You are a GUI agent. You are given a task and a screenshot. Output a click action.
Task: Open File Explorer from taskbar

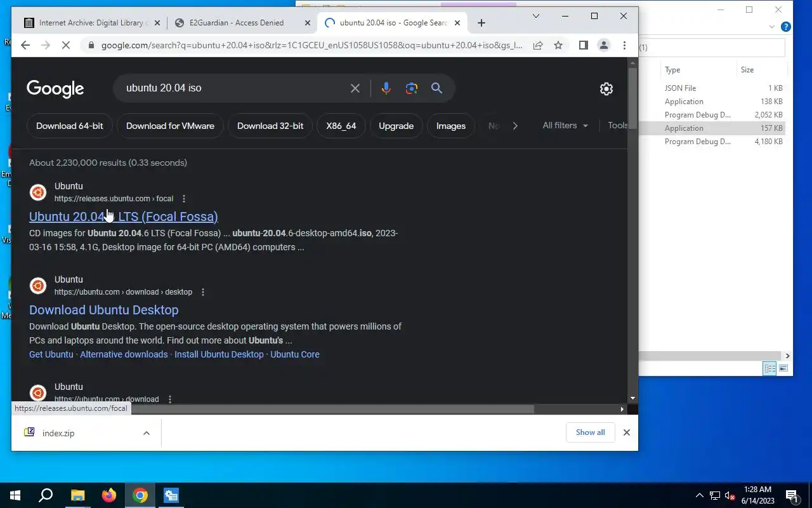(77, 495)
